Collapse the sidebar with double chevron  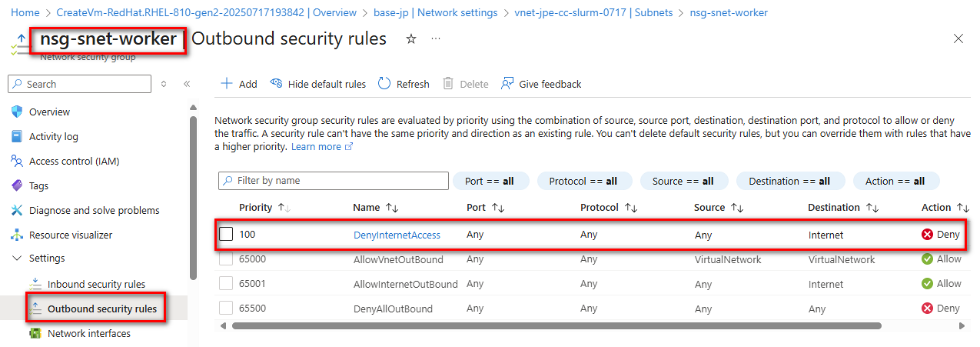coord(187,84)
